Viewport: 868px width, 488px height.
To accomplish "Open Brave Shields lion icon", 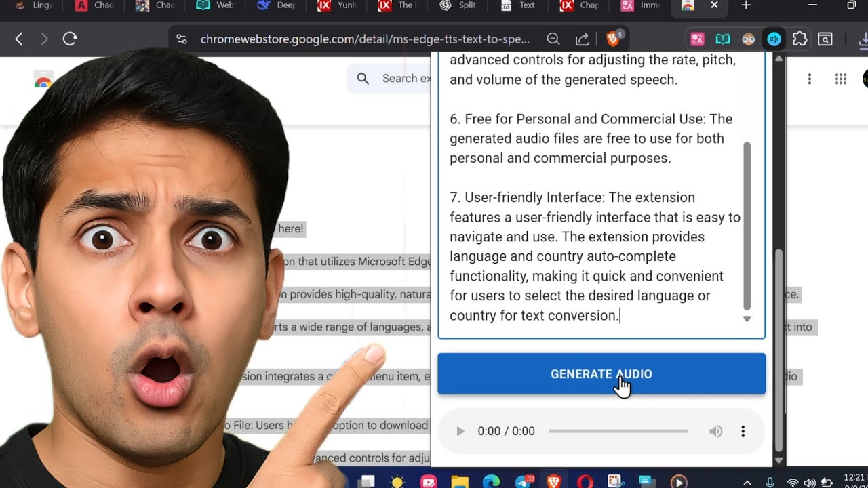I will point(613,39).
